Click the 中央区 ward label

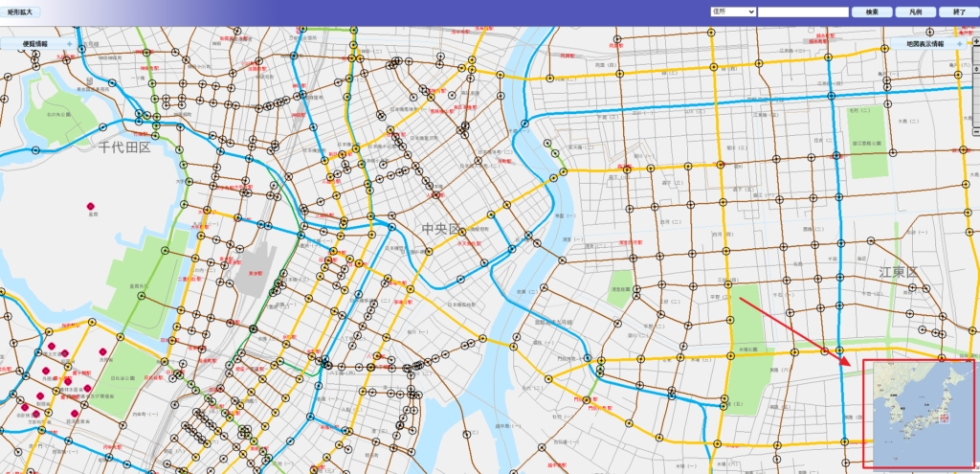point(441,229)
